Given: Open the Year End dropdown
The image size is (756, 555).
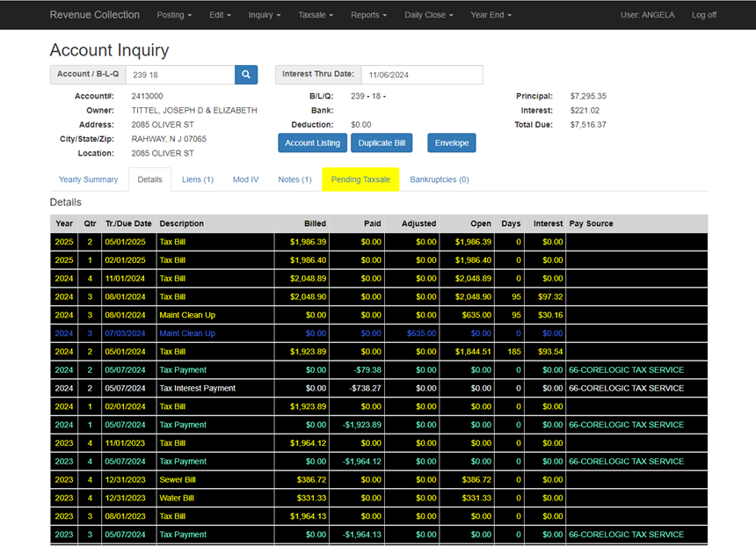Looking at the screenshot, I should point(491,15).
